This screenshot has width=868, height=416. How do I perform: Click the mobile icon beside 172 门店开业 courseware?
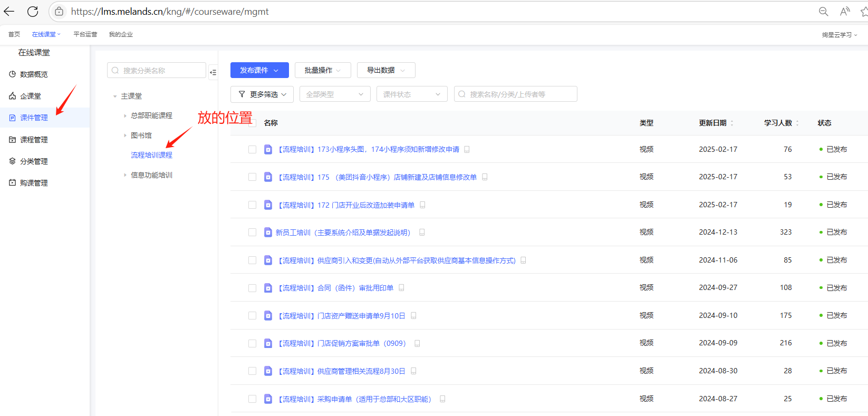point(422,205)
